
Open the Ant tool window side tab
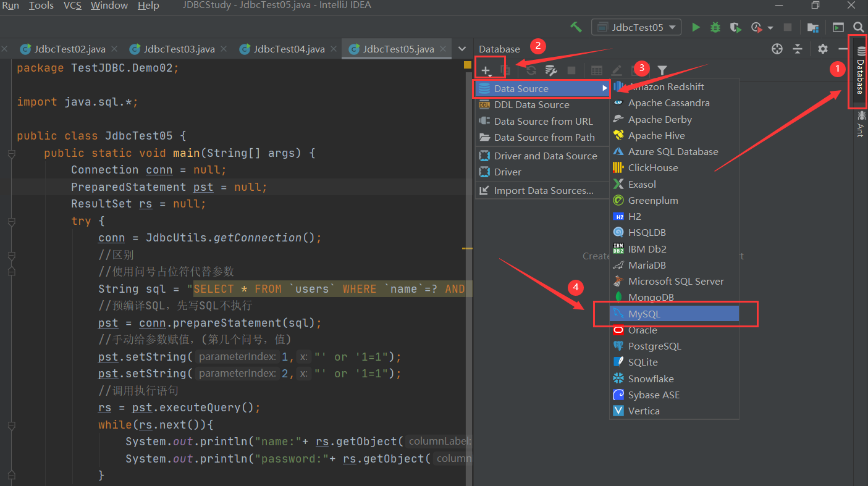tap(859, 124)
